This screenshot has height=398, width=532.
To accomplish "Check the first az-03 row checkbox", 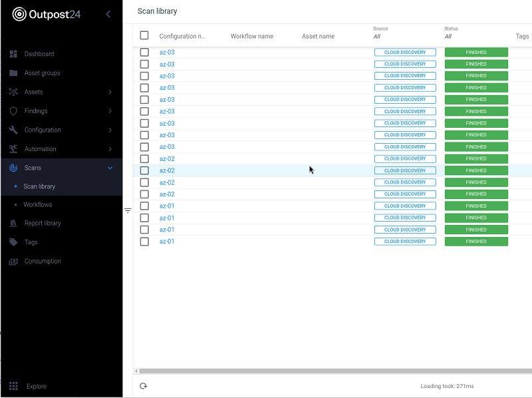I will pos(144,52).
